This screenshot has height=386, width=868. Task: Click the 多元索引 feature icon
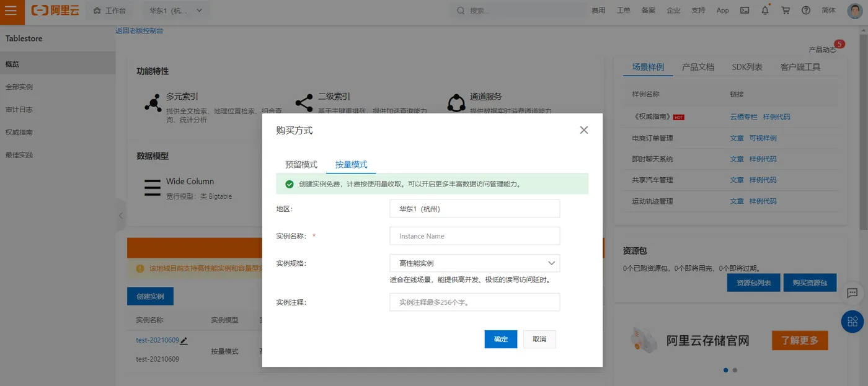click(x=153, y=103)
